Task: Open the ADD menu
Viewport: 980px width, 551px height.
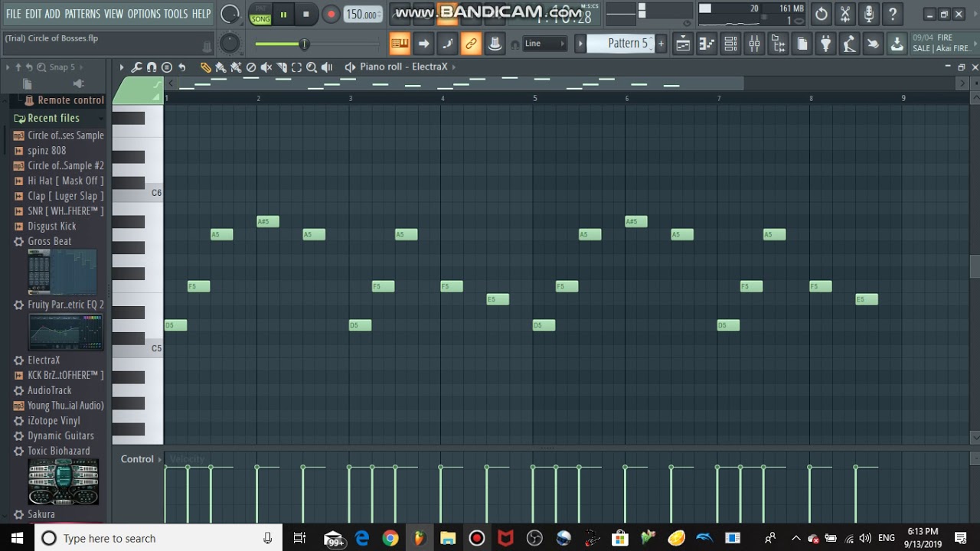Action: point(53,14)
